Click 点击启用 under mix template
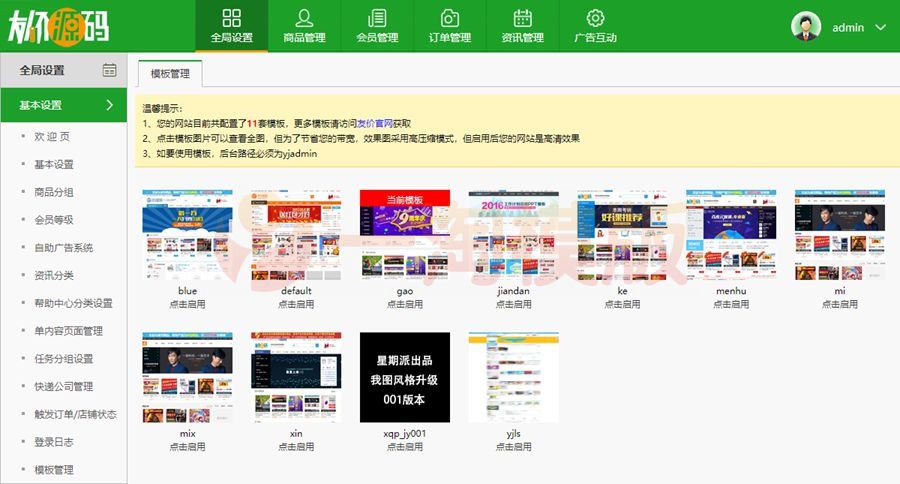Screen dimensions: 900x484 187,447
